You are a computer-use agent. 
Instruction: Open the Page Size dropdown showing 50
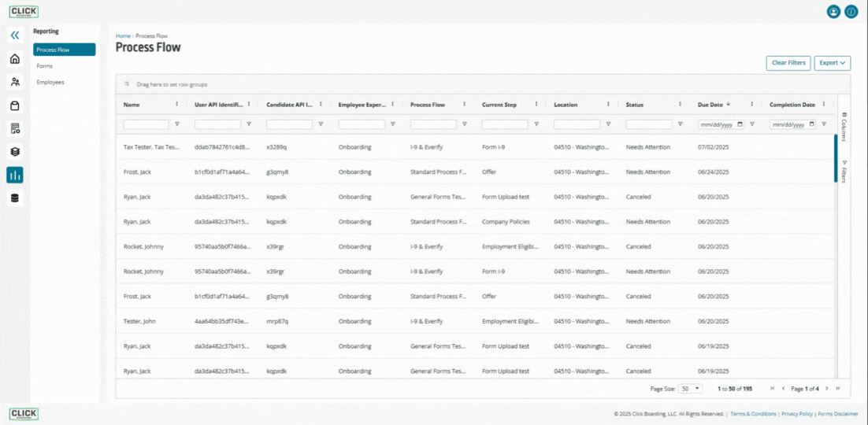(x=691, y=389)
